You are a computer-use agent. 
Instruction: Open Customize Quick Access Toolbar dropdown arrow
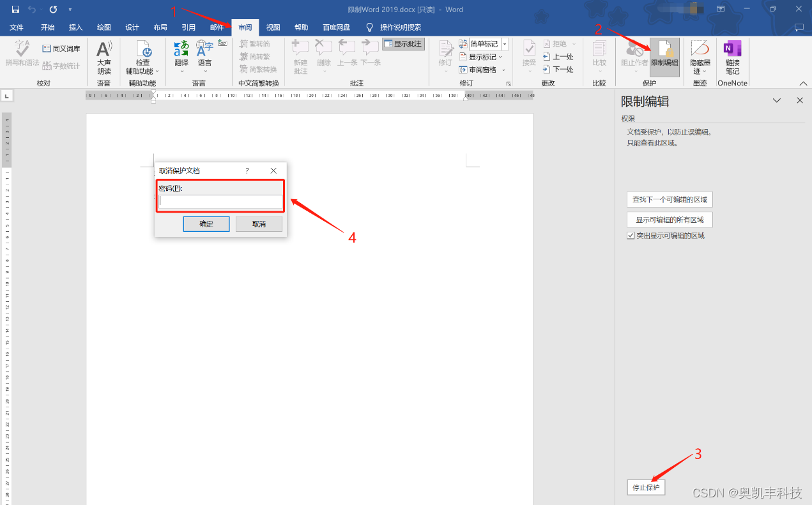pos(70,10)
